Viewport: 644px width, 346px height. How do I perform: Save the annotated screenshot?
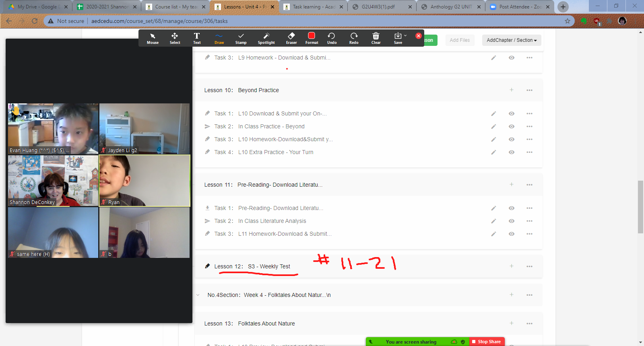398,38
